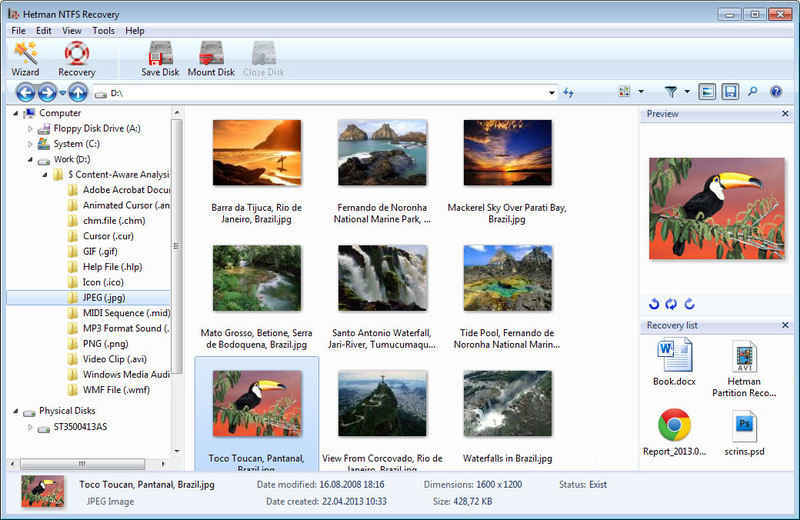Expand the System (C:) drive node
This screenshot has height=520, width=800.
pos(30,144)
